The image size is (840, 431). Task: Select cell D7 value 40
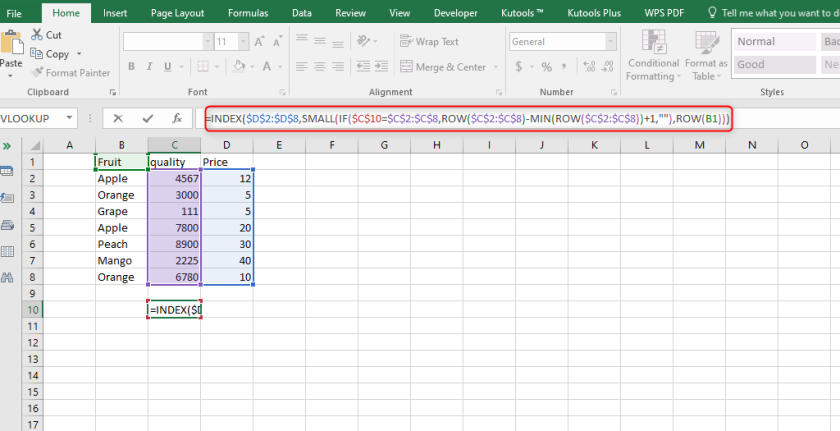click(x=227, y=261)
